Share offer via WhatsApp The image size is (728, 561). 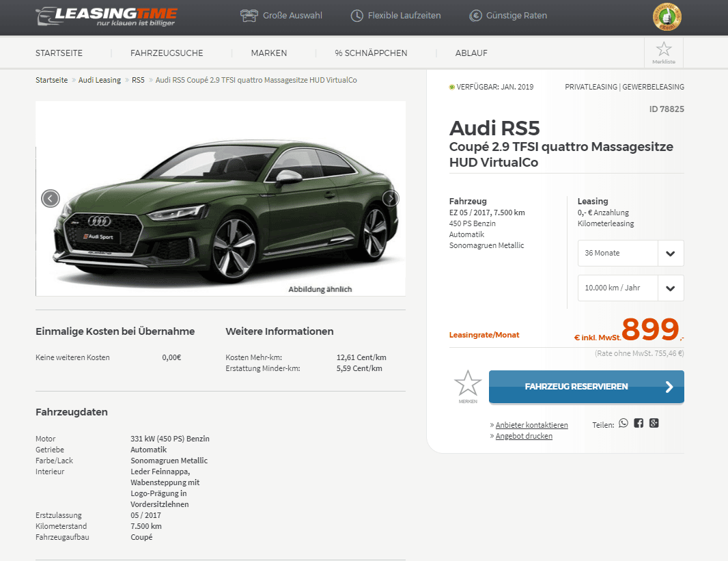pos(623,423)
